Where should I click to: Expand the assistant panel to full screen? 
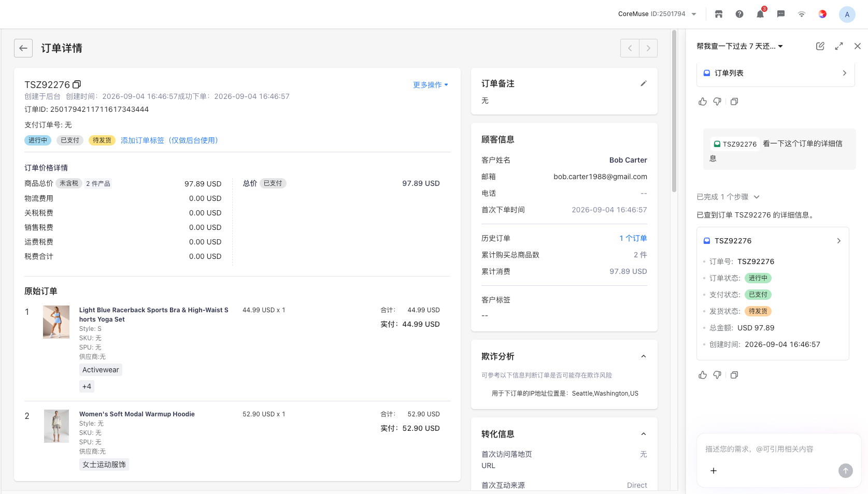pyautogui.click(x=839, y=46)
